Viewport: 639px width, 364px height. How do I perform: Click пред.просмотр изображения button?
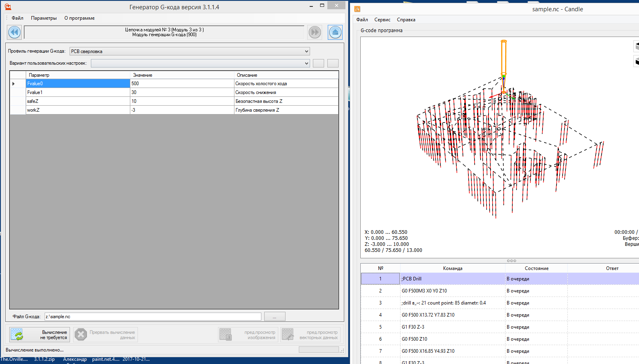(x=248, y=335)
